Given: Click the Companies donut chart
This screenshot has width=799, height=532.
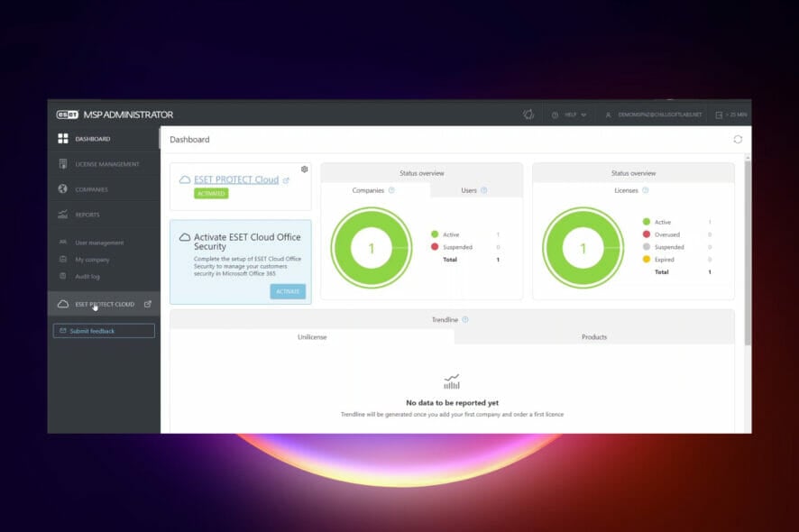Looking at the screenshot, I should 372,248.
